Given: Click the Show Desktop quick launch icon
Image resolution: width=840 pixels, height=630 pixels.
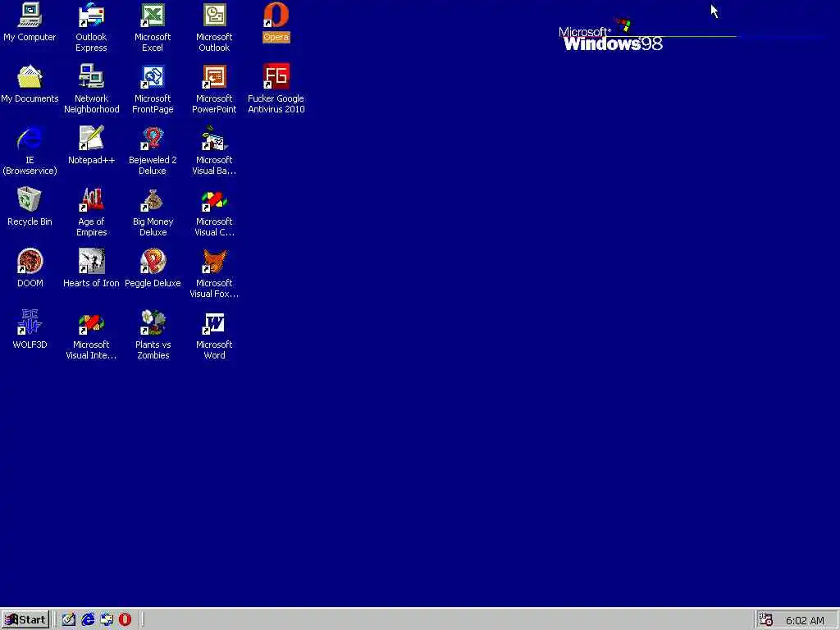Looking at the screenshot, I should click(x=69, y=620).
